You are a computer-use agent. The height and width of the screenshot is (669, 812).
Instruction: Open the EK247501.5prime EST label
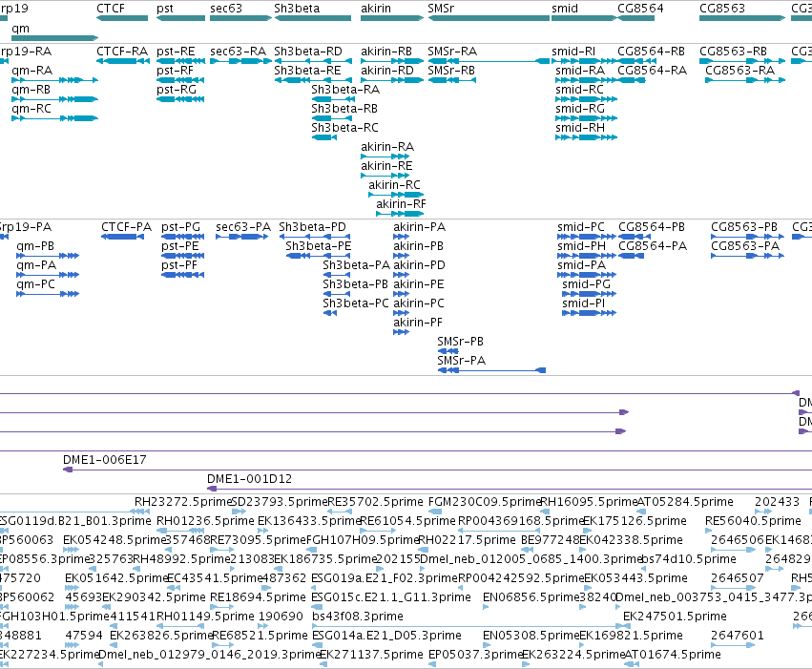(x=675, y=617)
